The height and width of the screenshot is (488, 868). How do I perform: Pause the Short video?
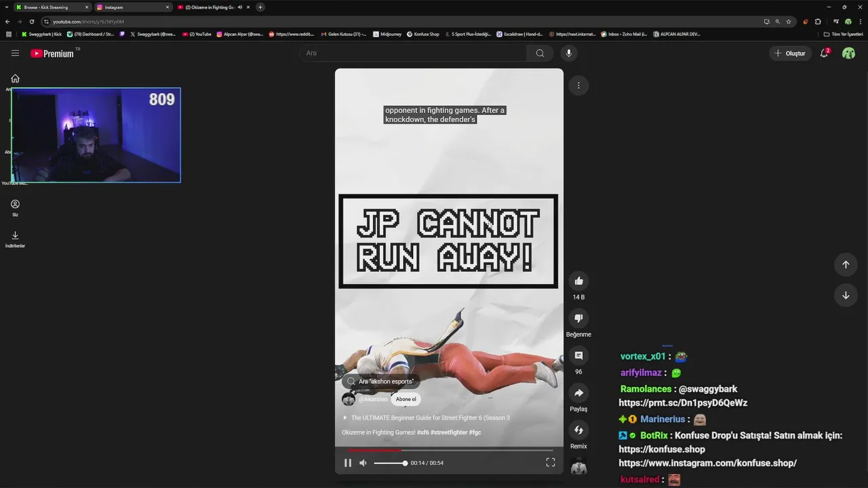(x=348, y=463)
